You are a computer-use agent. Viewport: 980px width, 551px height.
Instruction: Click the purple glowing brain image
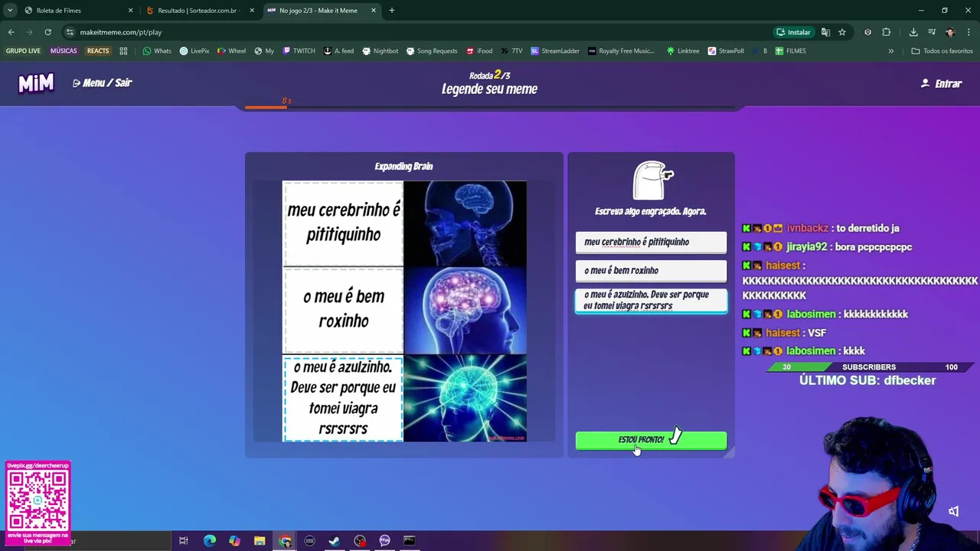pyautogui.click(x=465, y=310)
